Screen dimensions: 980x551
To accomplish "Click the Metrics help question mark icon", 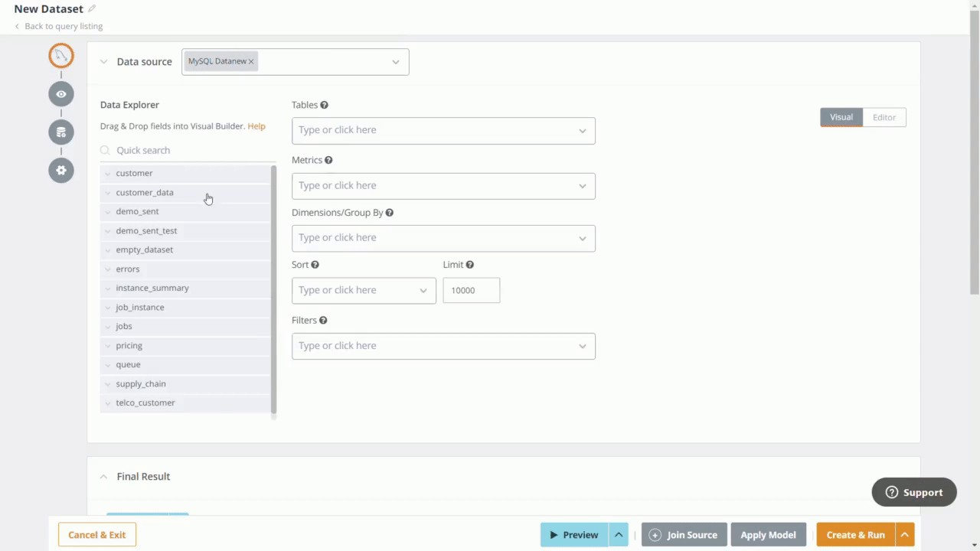I will 328,160.
